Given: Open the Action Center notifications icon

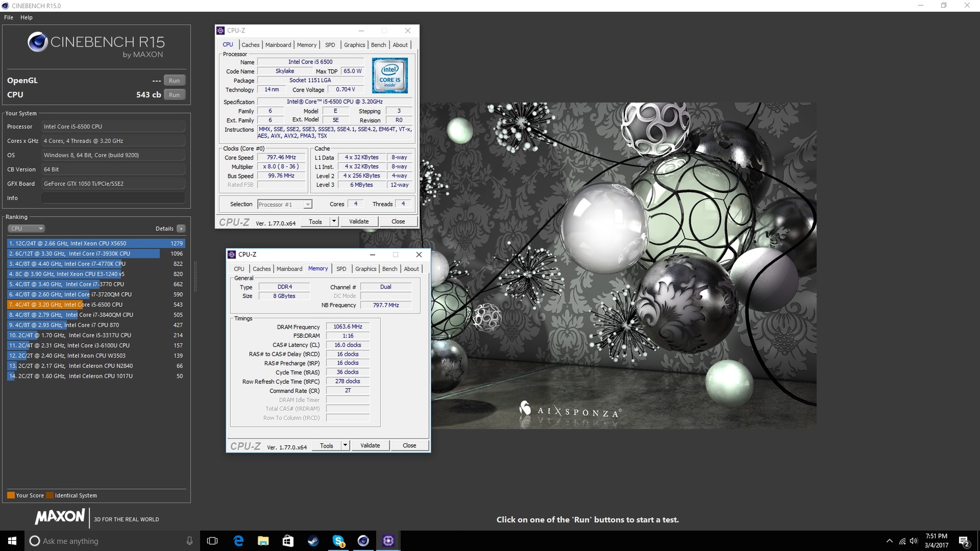Looking at the screenshot, I should point(964,541).
